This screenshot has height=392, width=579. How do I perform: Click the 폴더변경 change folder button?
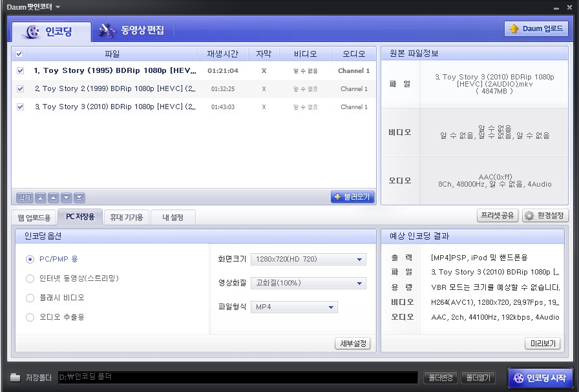[441, 378]
